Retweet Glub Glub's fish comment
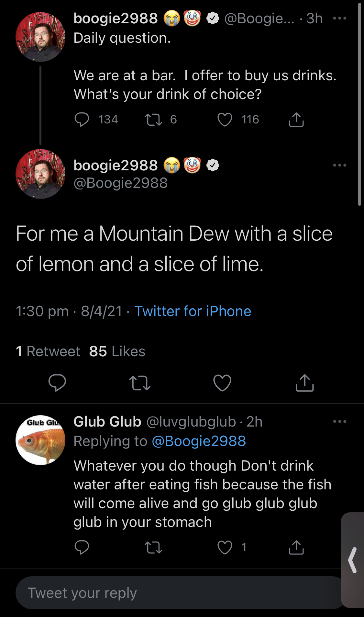 (153, 547)
